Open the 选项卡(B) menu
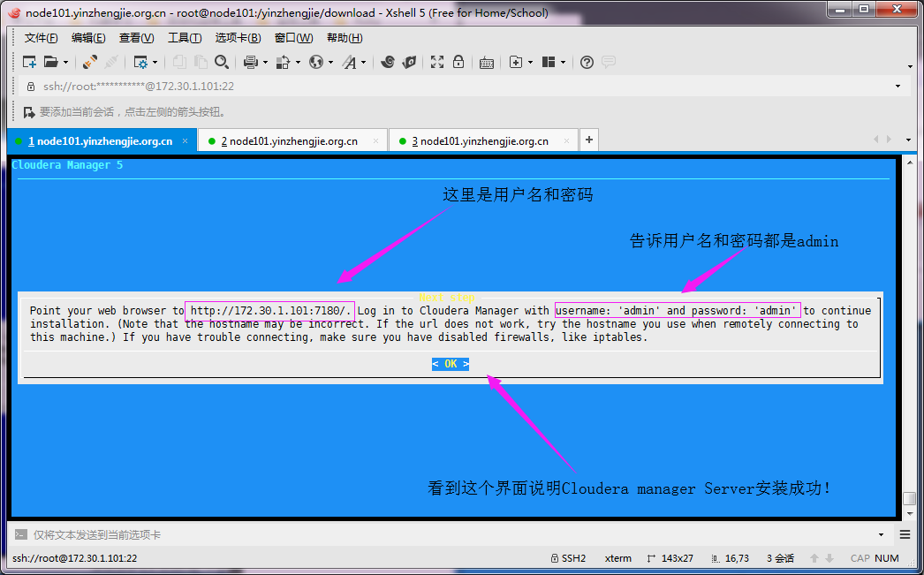 point(239,38)
